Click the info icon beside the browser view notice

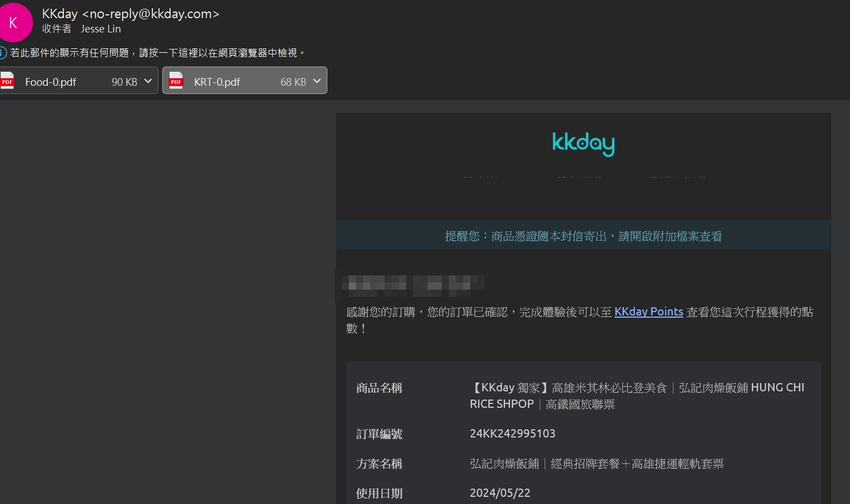[x=3, y=53]
